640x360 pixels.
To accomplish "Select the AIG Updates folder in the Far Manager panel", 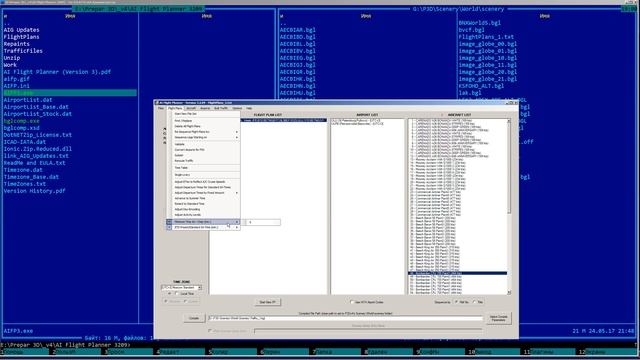I will click(x=22, y=30).
